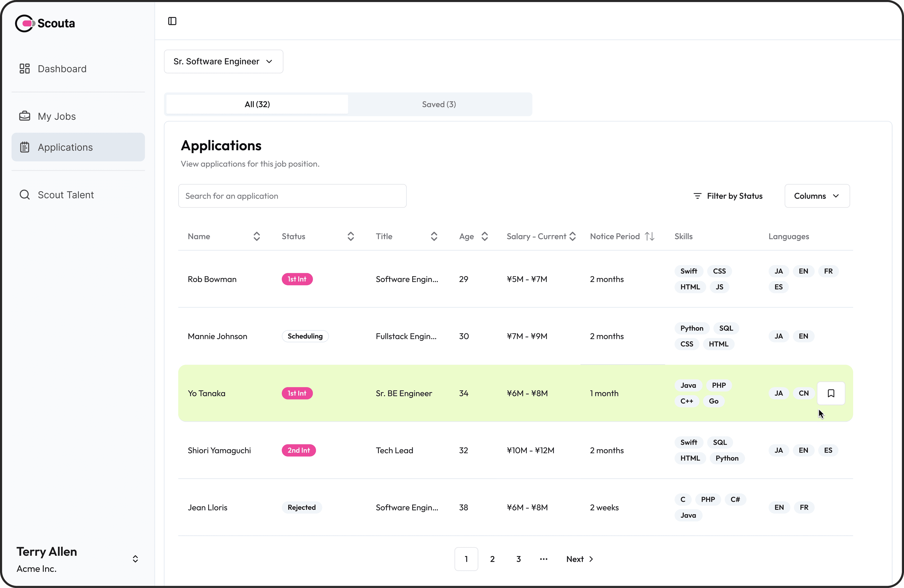Go to page 2 of applications
The image size is (904, 588).
pyautogui.click(x=492, y=559)
